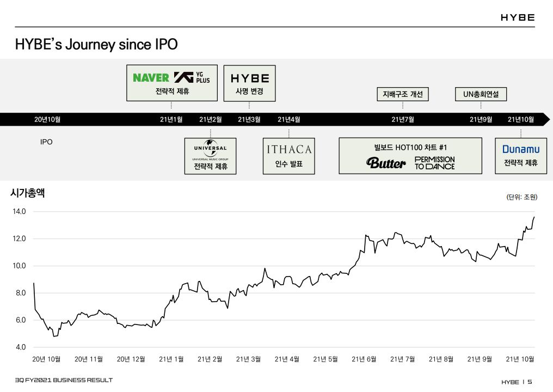The height and width of the screenshot is (392, 553).
Task: Click timeline marker 20년10월
Action: (x=47, y=119)
